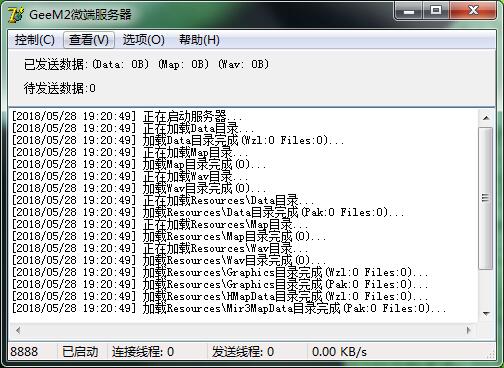This screenshot has width=504, height=368.
Task: Select the 待发送数据:0 text
Action: [60, 88]
